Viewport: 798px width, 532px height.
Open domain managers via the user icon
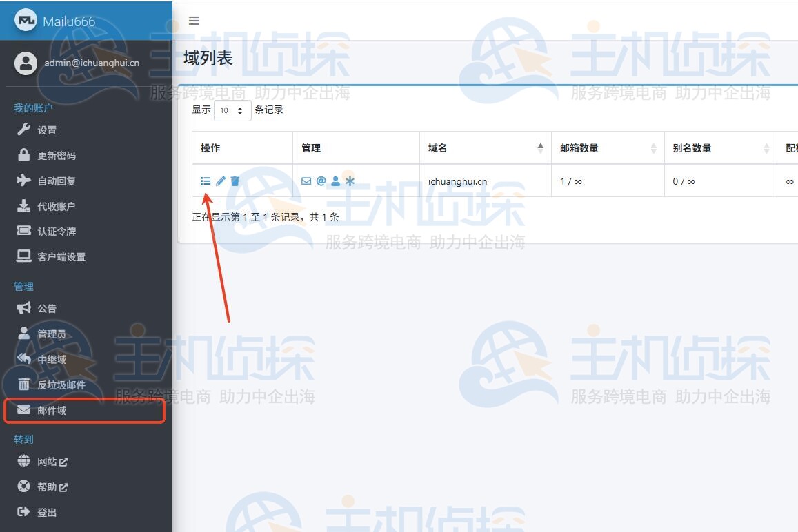click(x=335, y=181)
